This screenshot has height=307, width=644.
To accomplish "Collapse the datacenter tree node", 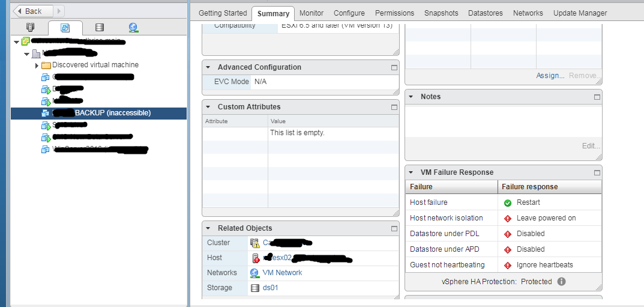I will [26, 54].
